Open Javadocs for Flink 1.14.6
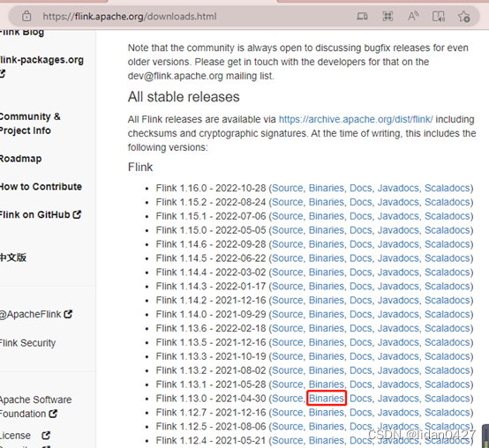489x448 pixels. point(399,244)
